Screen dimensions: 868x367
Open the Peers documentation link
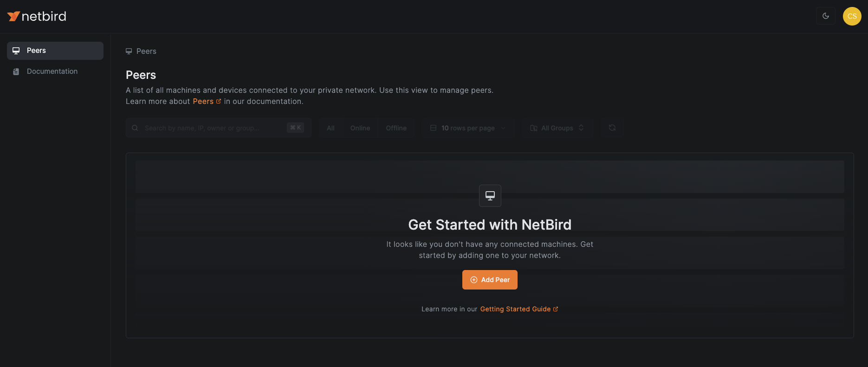pos(207,101)
